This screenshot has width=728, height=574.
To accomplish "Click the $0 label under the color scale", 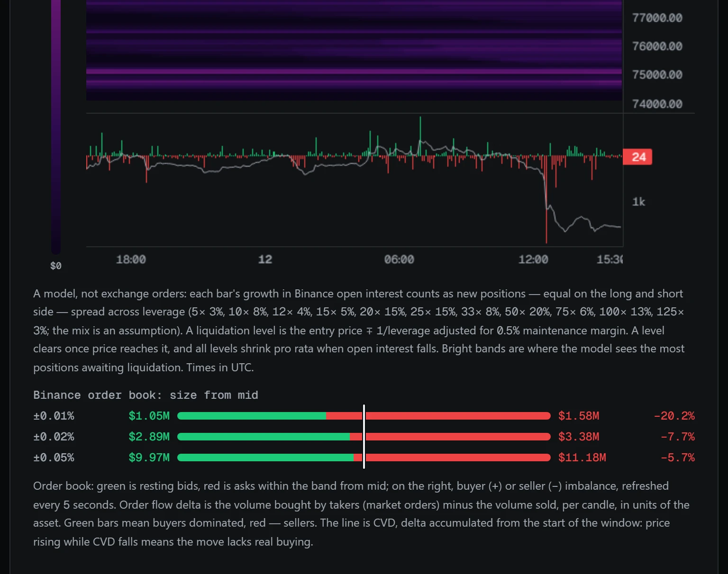I will click(x=56, y=266).
